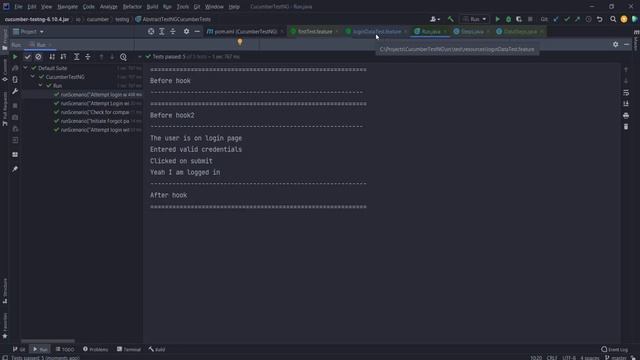Viewport: 640px width, 360px height.
Task: Toggle soft-wrap icon in console gutter
Action: [x=626, y=93]
